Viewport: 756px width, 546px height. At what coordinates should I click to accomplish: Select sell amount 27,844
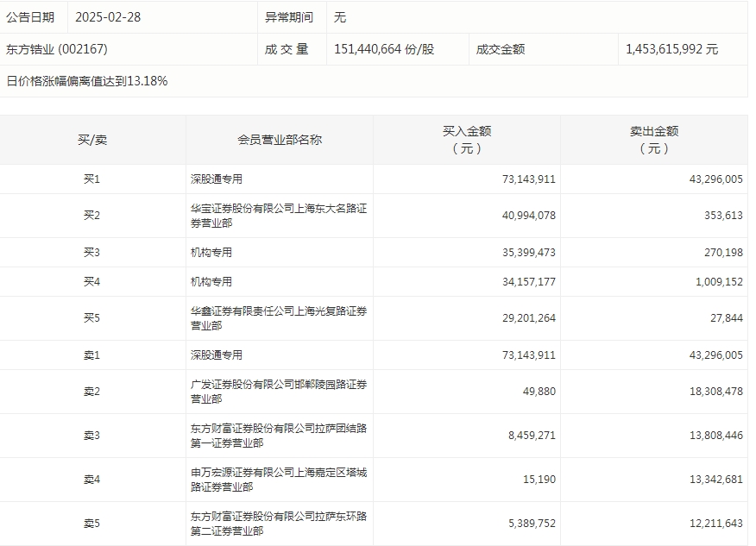[727, 318]
